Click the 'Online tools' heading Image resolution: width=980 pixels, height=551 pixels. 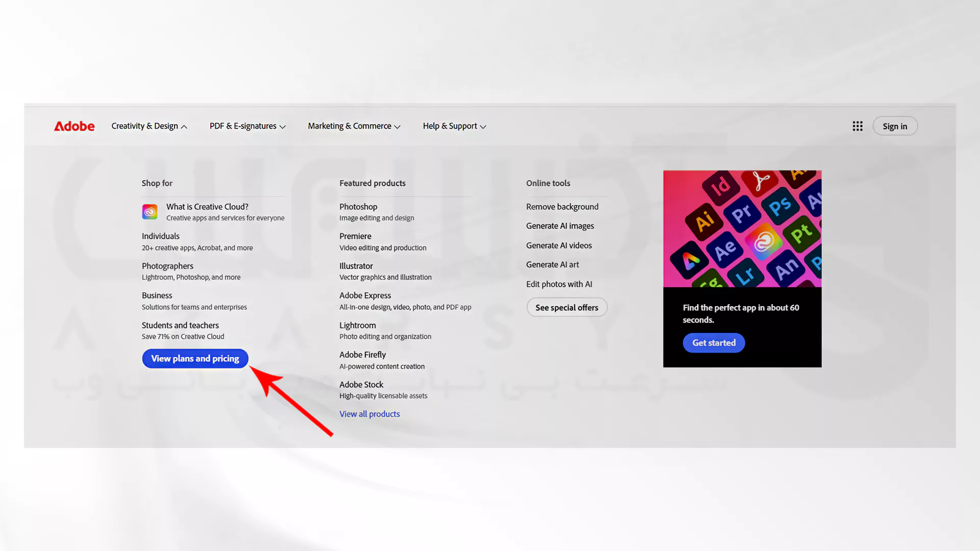pyautogui.click(x=548, y=183)
